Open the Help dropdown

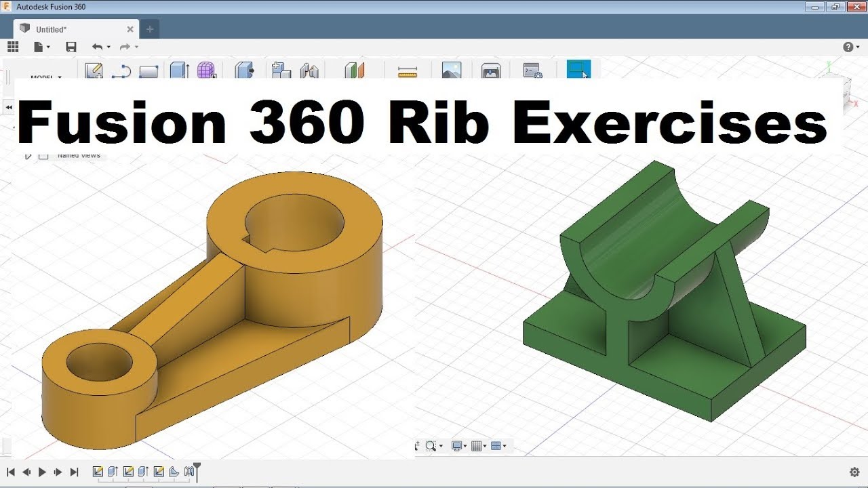tap(850, 47)
